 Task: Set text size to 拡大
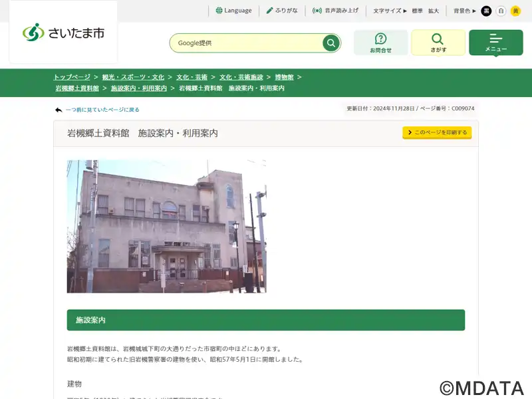(434, 11)
